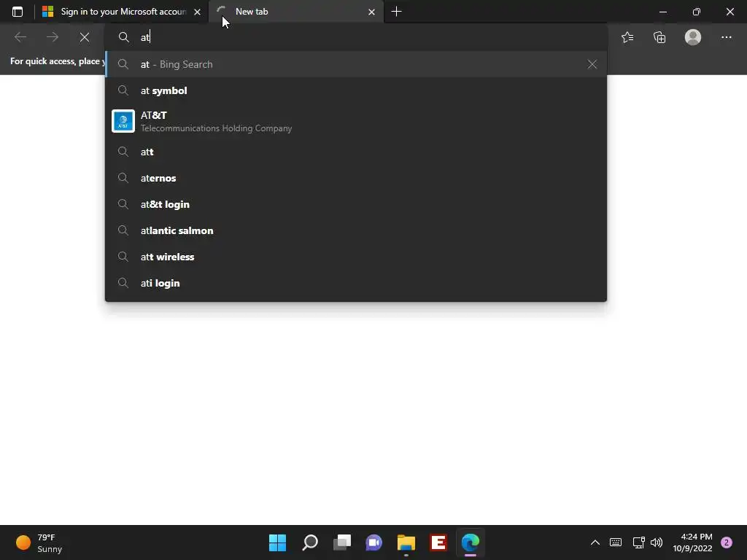
Task: Click the address bar text field
Action: [355, 37]
